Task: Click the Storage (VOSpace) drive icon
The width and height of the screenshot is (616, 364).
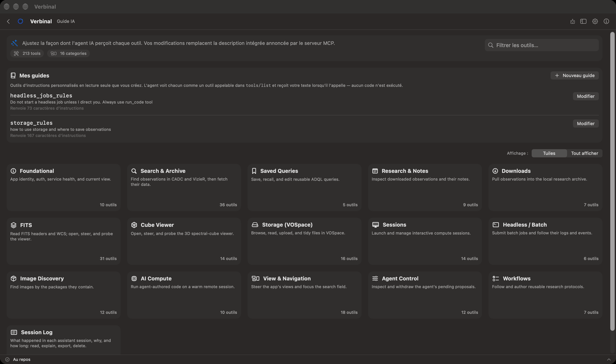Action: (255, 225)
